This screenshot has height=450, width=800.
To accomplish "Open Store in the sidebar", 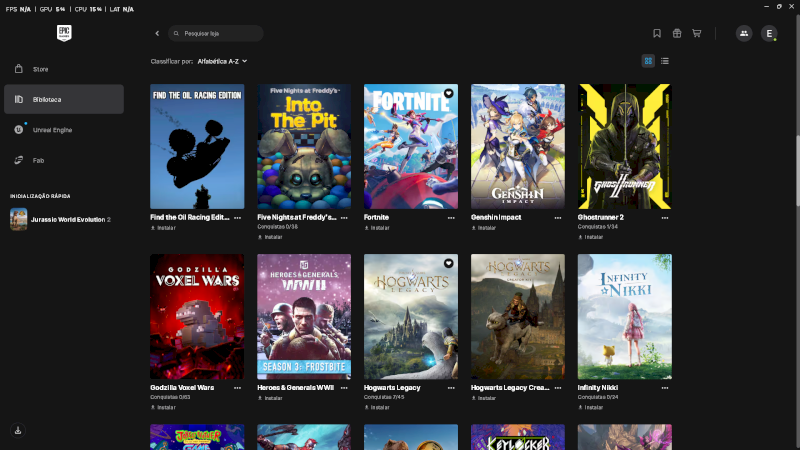I will tap(64, 69).
